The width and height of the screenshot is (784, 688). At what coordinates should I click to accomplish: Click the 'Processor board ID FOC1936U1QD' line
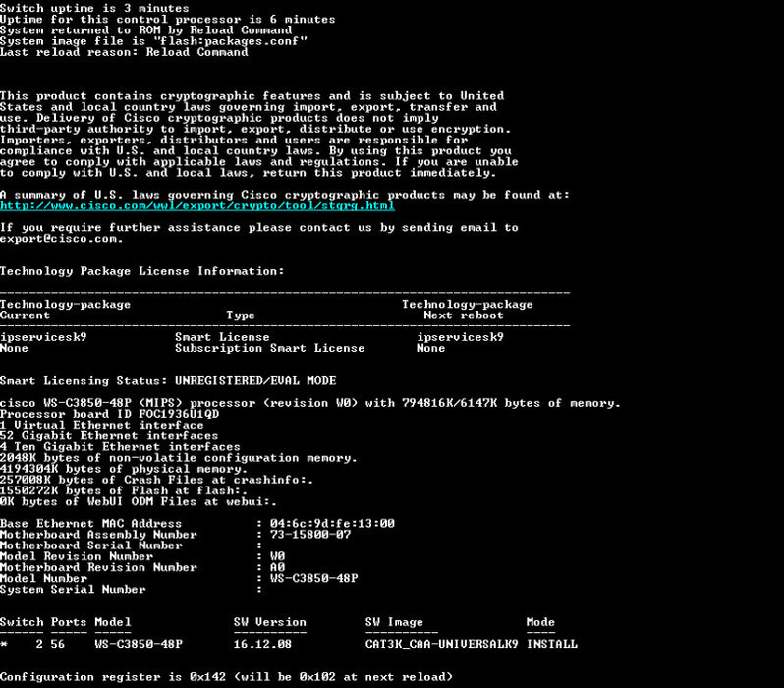(x=109, y=414)
